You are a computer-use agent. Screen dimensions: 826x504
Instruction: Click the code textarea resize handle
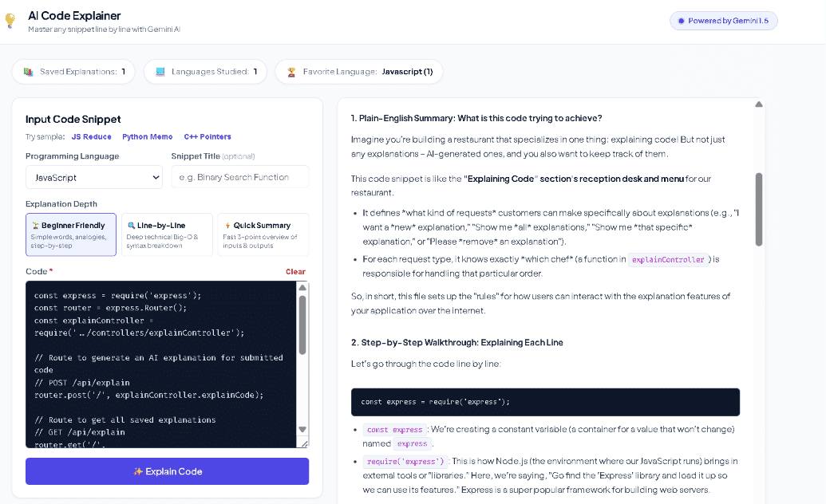point(304,443)
